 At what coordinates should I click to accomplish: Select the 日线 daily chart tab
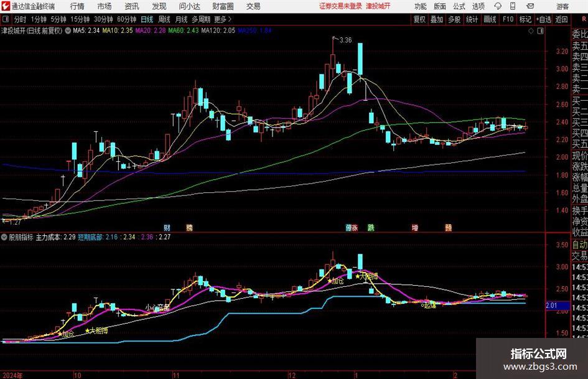[x=147, y=19]
